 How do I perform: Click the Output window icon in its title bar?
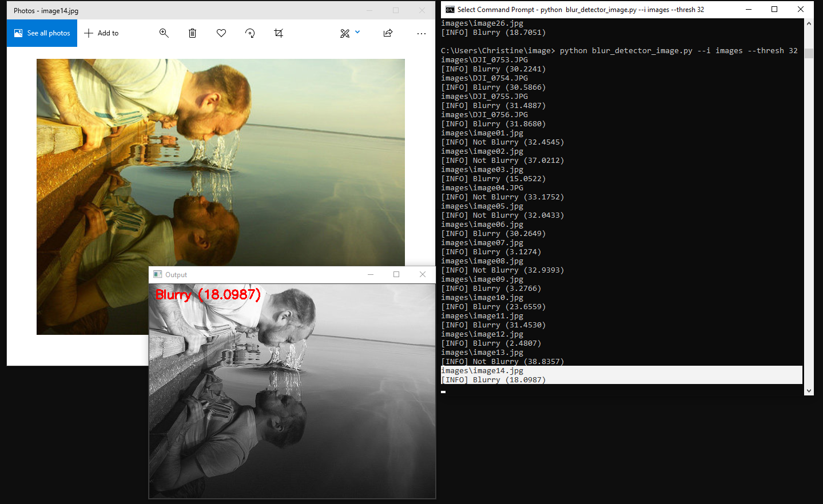click(157, 274)
